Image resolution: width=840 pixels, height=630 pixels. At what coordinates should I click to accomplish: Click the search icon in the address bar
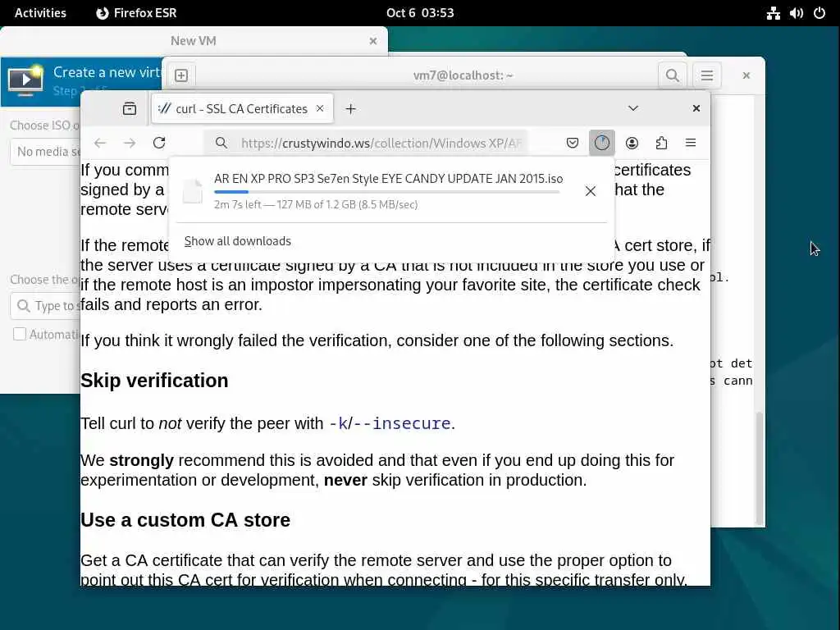(x=221, y=143)
